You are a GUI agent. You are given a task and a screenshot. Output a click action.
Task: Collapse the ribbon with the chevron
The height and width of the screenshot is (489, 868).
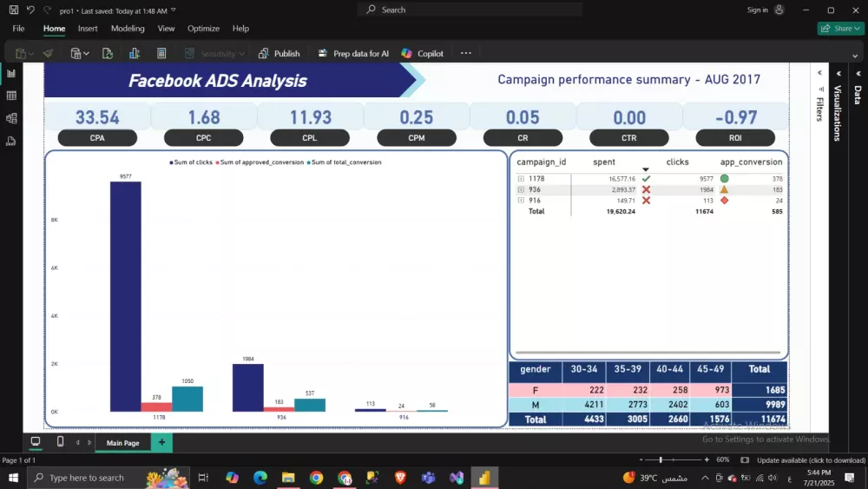(855, 56)
